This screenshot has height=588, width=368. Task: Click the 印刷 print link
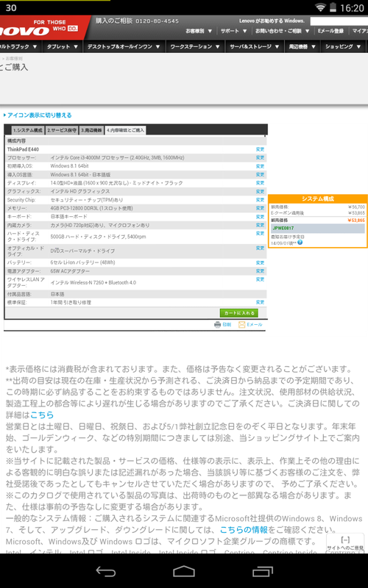pos(227,325)
